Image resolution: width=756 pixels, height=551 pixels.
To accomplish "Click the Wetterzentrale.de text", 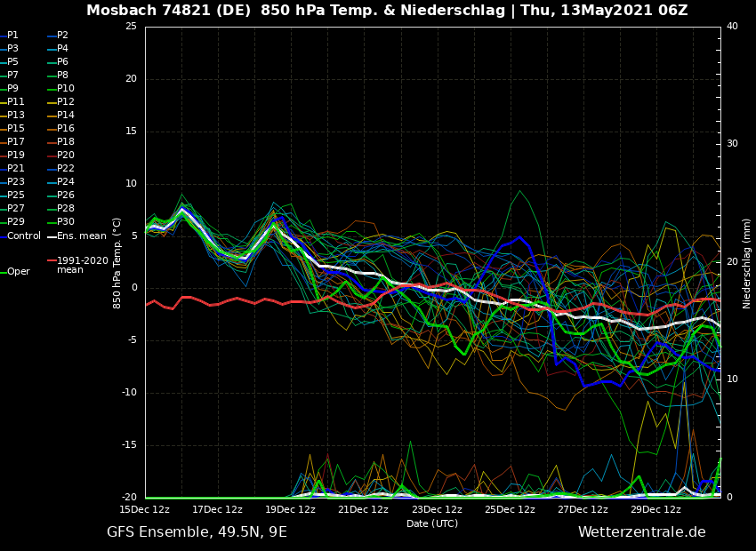I will tap(641, 532).
